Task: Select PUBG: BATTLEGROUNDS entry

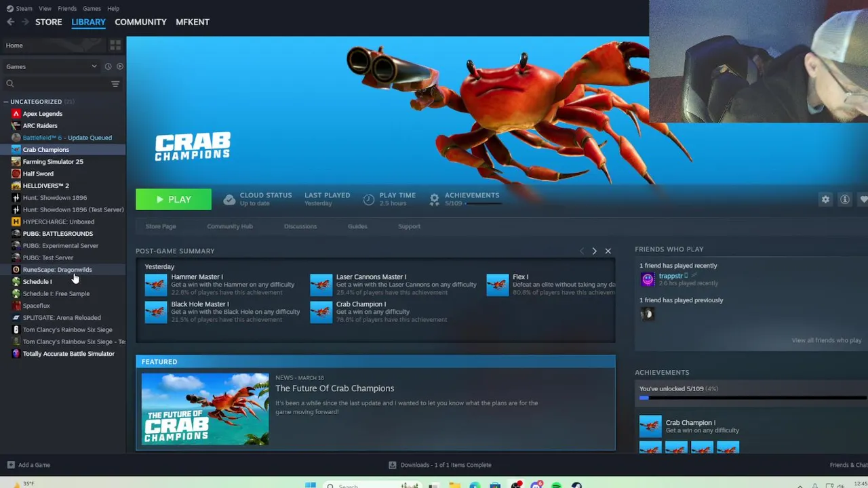Action: (x=58, y=234)
